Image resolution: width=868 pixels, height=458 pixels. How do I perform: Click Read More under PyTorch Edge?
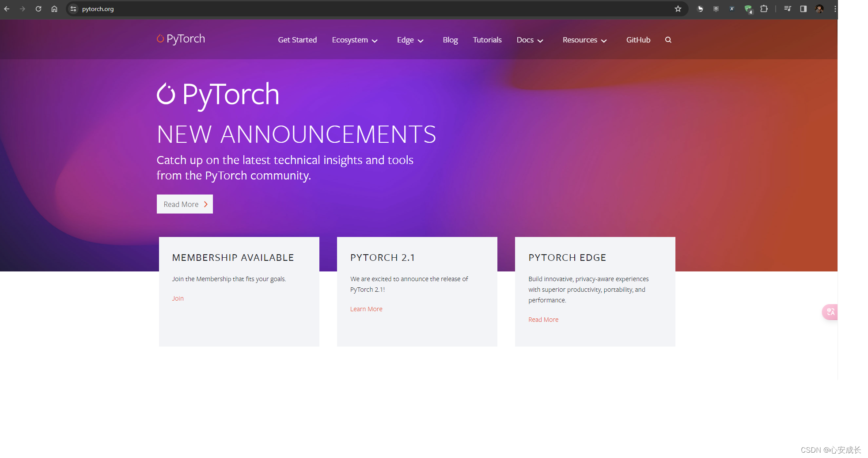tap(543, 320)
